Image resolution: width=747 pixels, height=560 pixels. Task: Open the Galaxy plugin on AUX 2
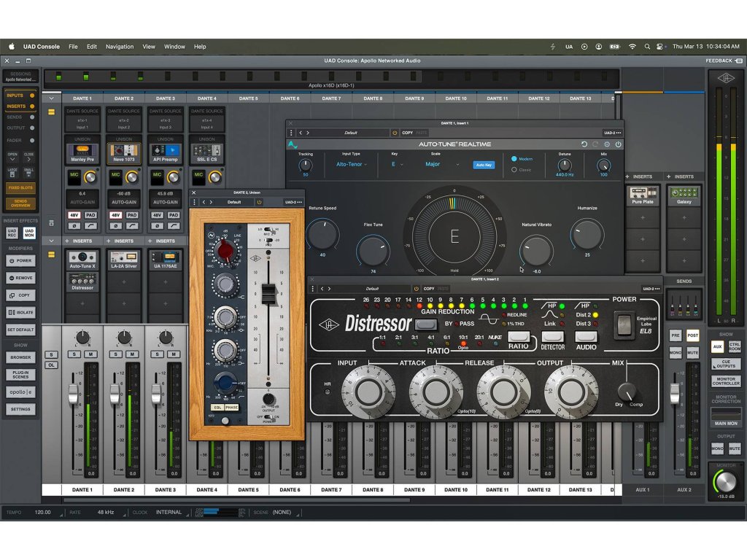[x=684, y=197]
